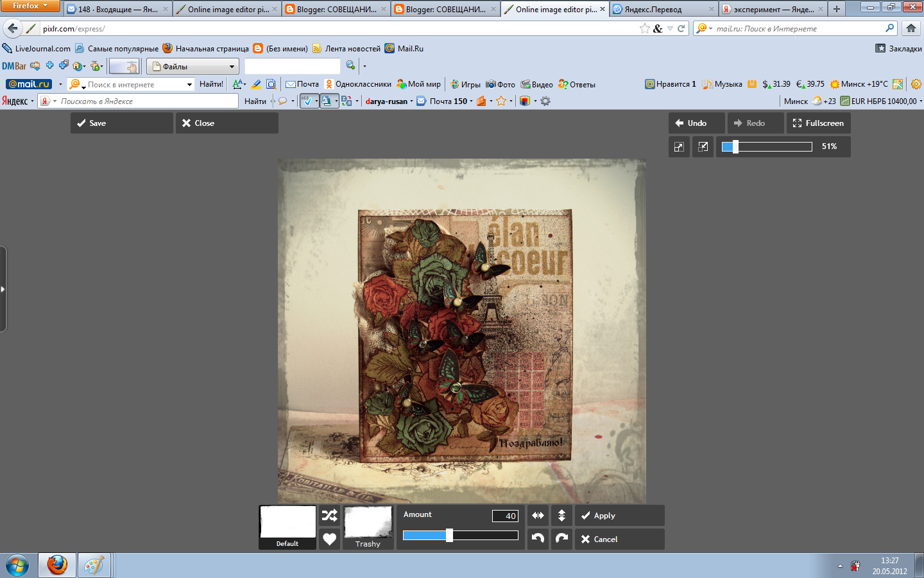924x578 pixels.
Task: Open the Поиск в интернете search dropdown
Action: click(189, 84)
